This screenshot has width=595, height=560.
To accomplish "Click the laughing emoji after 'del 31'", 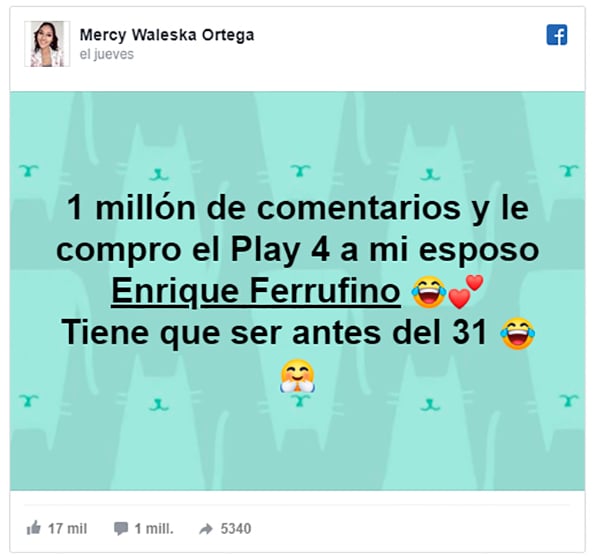I will tap(518, 333).
